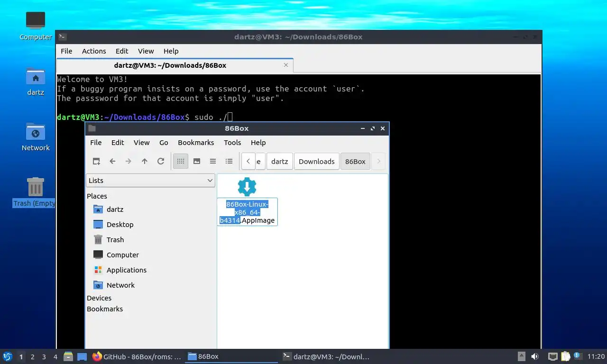Open the Lists side pane dropdown
The height and width of the screenshot is (364, 607).
tap(150, 180)
